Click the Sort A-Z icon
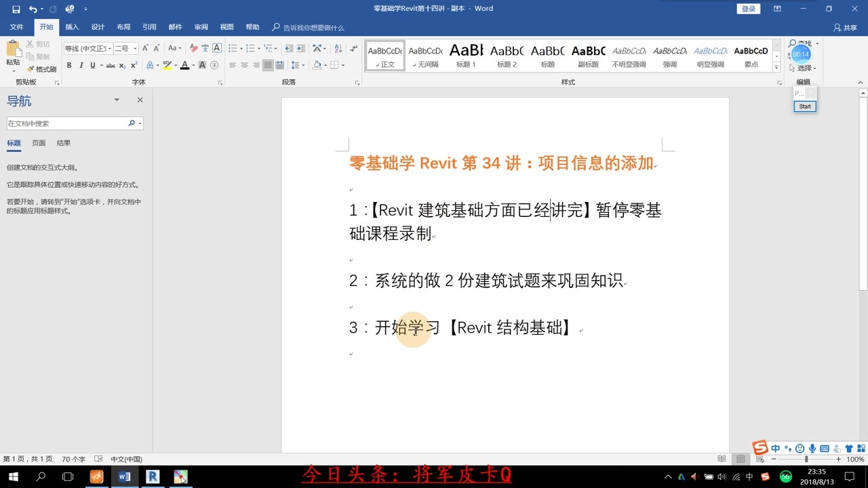Screen dimensions: 868x488 coord(340,48)
